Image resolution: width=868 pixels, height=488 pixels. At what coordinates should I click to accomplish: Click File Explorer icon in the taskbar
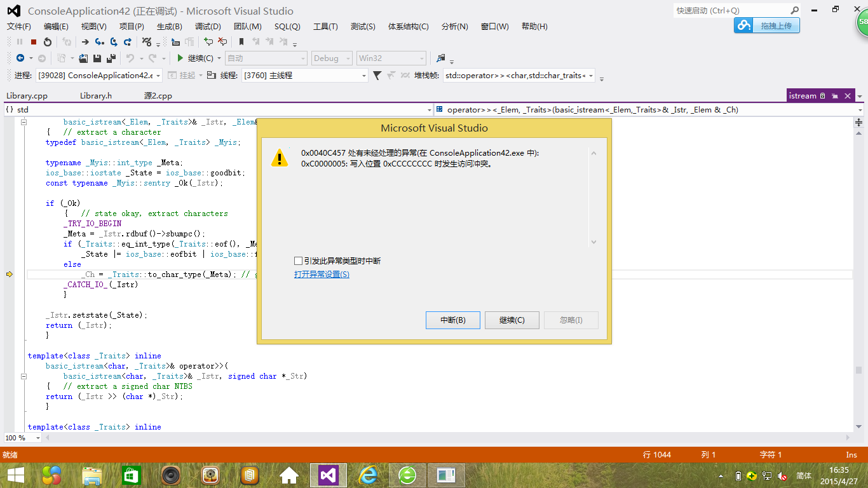[x=92, y=475]
